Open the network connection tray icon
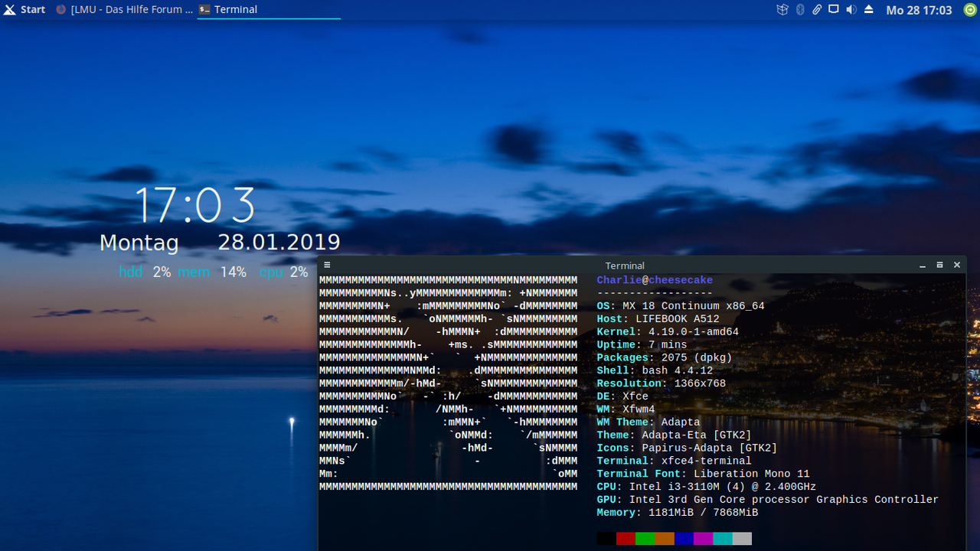 pos(834,10)
